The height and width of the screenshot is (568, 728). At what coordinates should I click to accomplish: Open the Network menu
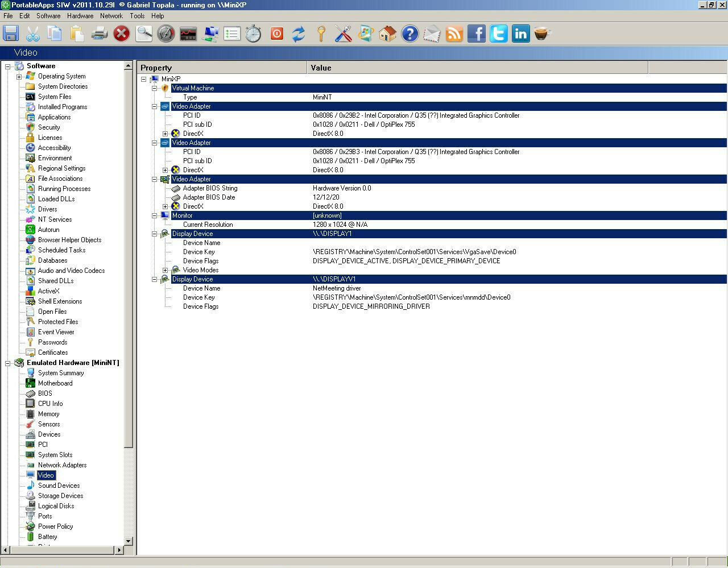pyautogui.click(x=111, y=16)
